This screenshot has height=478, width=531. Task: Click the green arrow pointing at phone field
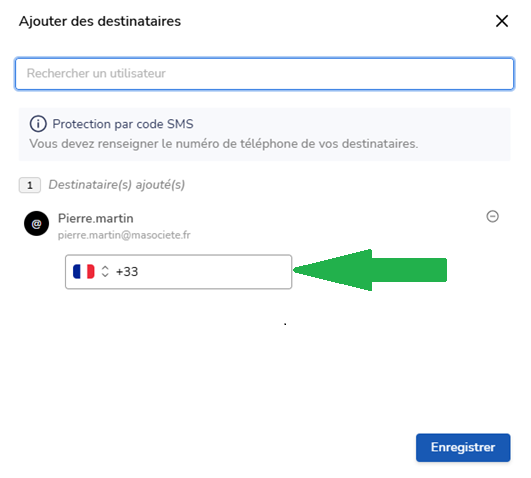pos(370,270)
